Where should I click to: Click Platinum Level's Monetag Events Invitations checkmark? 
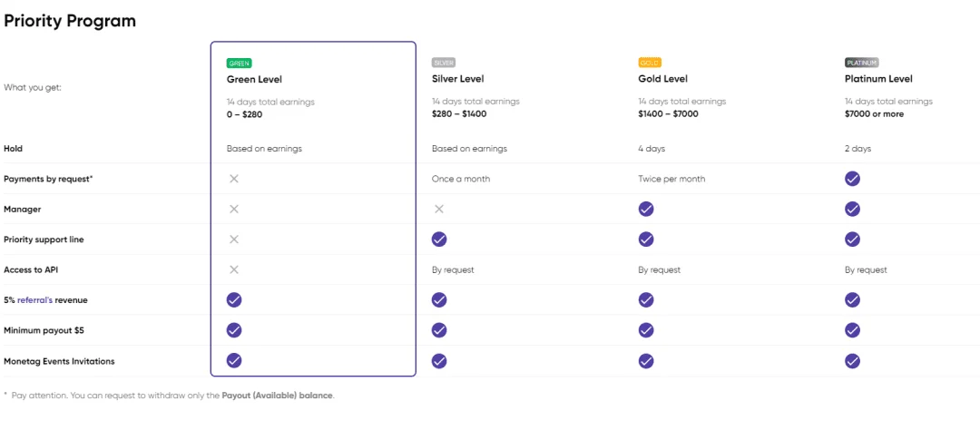852,361
